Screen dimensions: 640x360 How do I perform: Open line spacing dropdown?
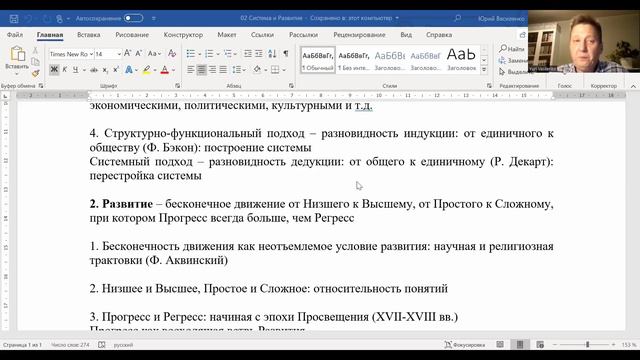click(238, 70)
